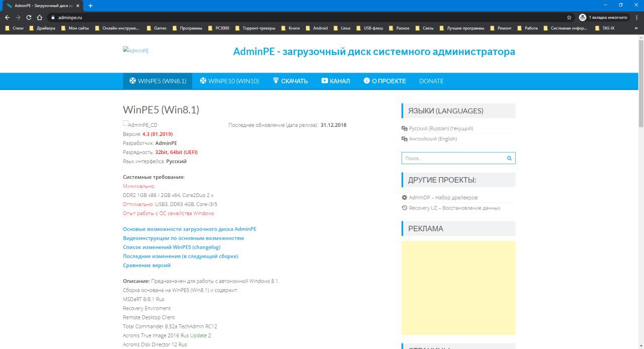Open Основные возможности загрузочного диска AdminPE

point(190,229)
